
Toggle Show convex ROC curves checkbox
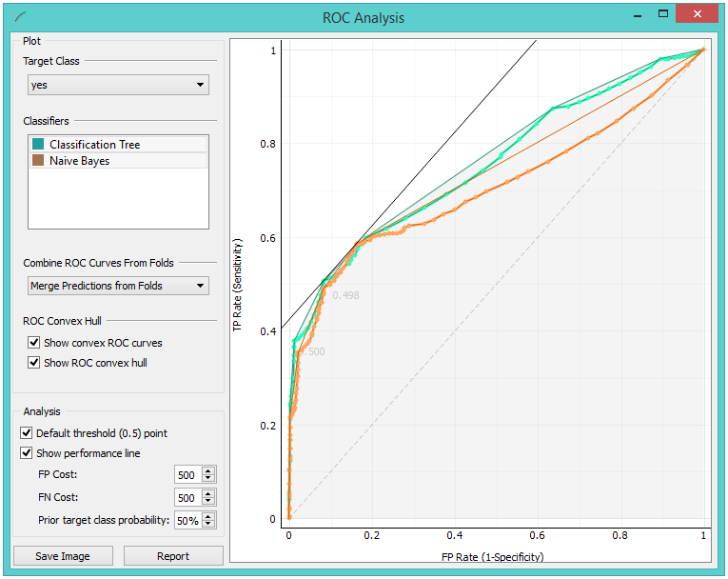tap(34, 343)
